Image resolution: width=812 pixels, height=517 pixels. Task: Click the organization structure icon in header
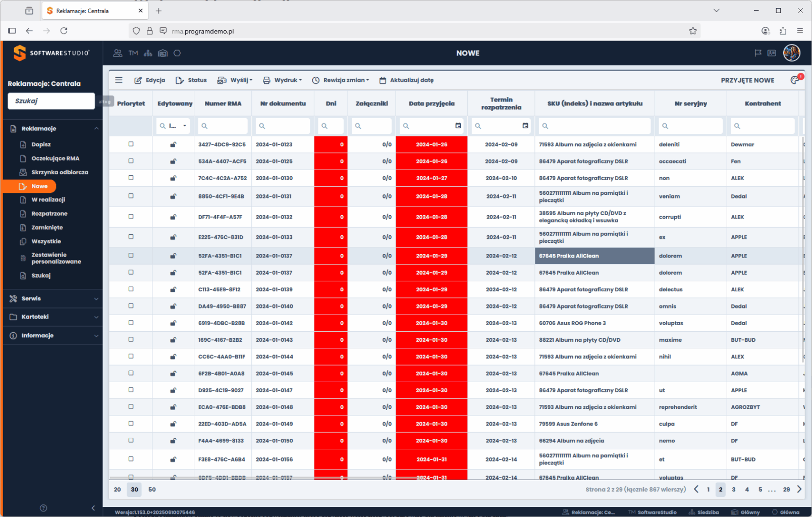click(148, 53)
